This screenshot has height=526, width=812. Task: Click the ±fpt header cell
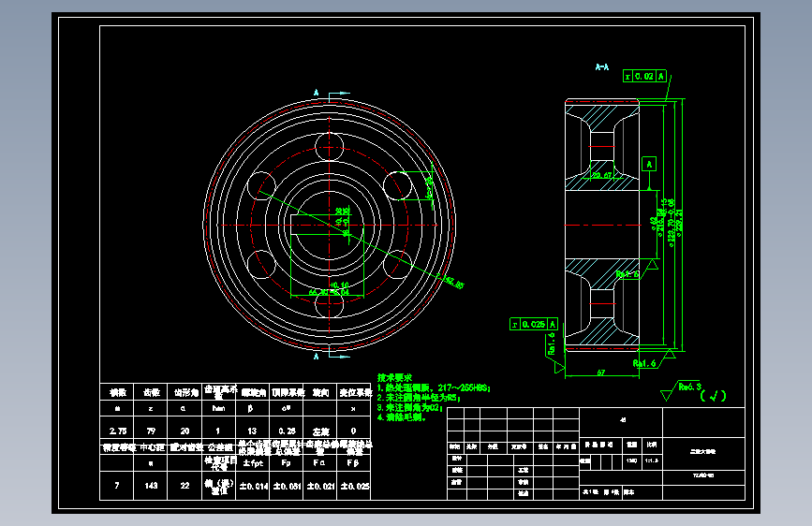pyautogui.click(x=253, y=463)
